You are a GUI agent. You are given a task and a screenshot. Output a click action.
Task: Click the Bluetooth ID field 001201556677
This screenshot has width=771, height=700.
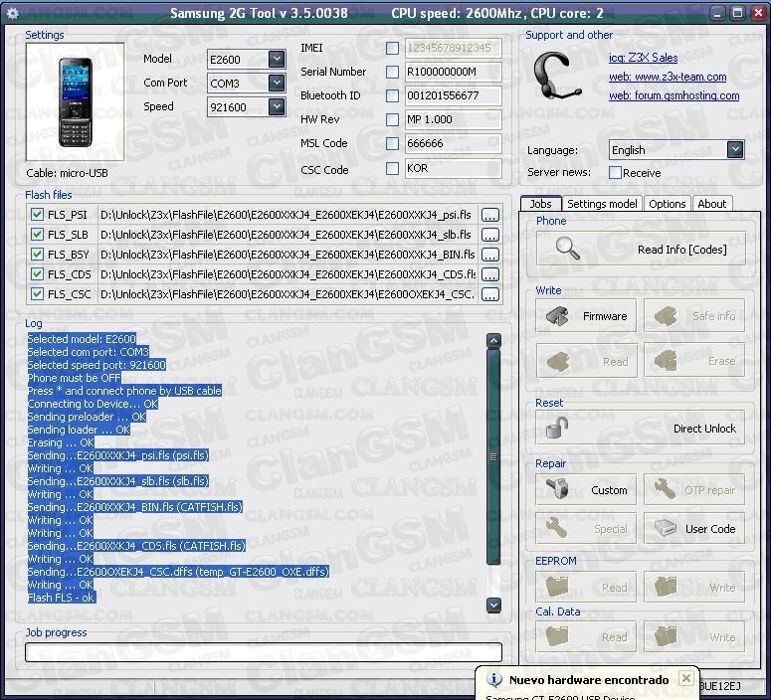click(453, 95)
